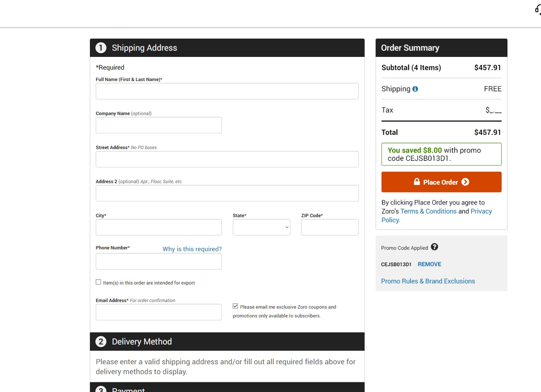This screenshot has height=392, width=541.
Task: Remove the CEJSB013D1 promo code
Action: tap(429, 264)
